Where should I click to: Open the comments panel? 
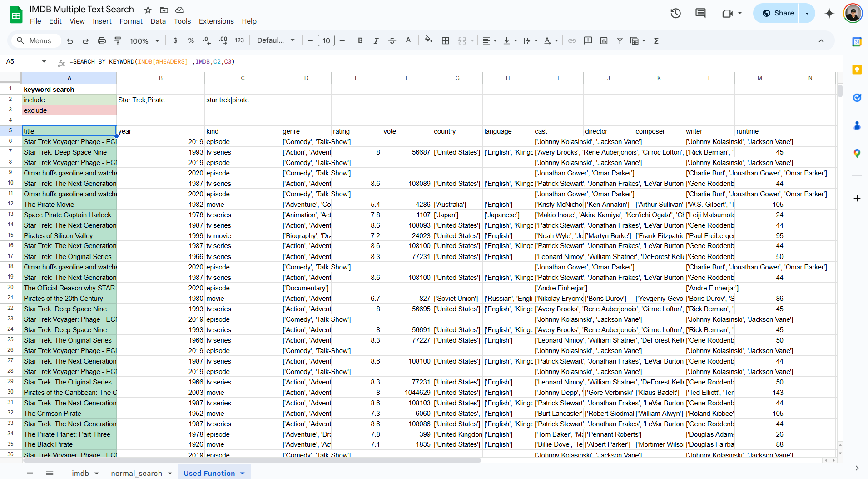[x=700, y=13]
